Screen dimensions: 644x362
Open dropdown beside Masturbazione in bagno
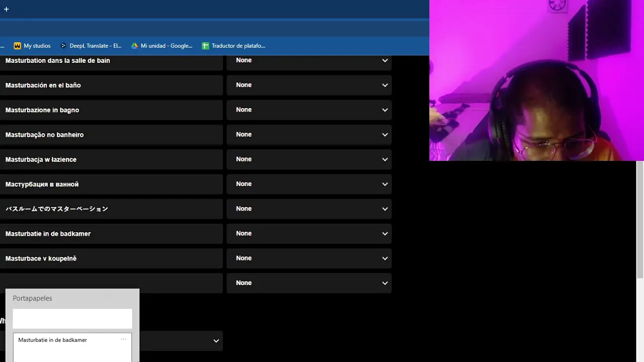309,110
